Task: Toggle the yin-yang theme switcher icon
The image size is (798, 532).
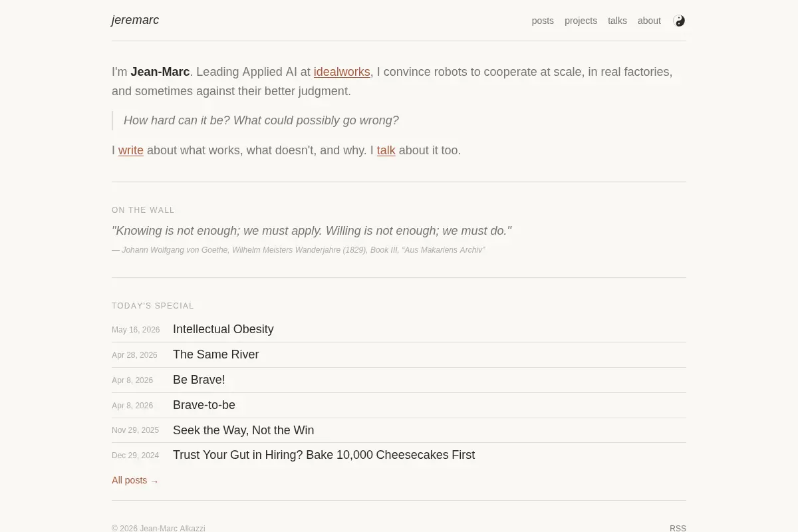Action: (679, 21)
